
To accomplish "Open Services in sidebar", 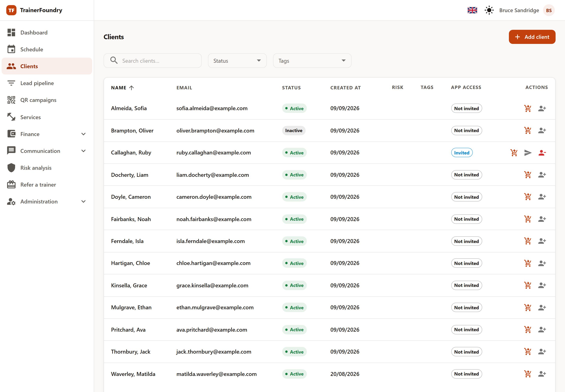I will 47,117.
